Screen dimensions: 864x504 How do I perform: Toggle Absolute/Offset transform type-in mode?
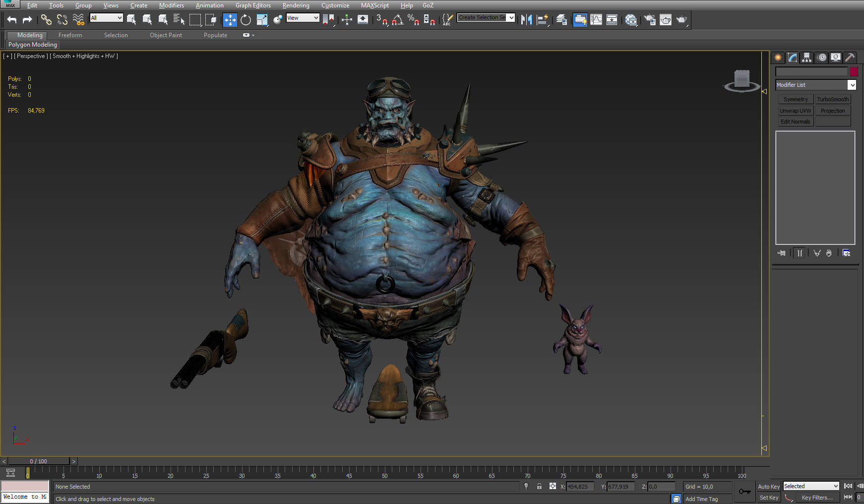[553, 486]
